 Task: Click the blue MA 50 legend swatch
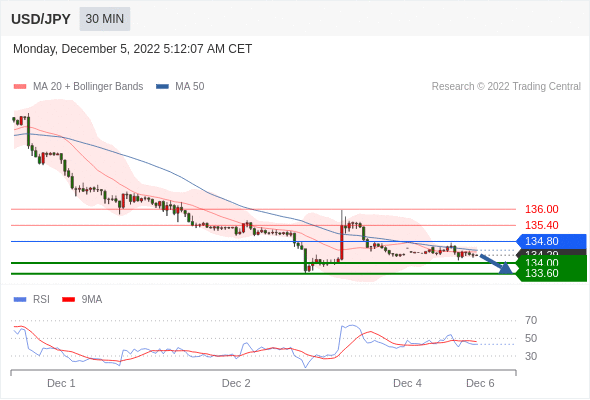pyautogui.click(x=162, y=87)
